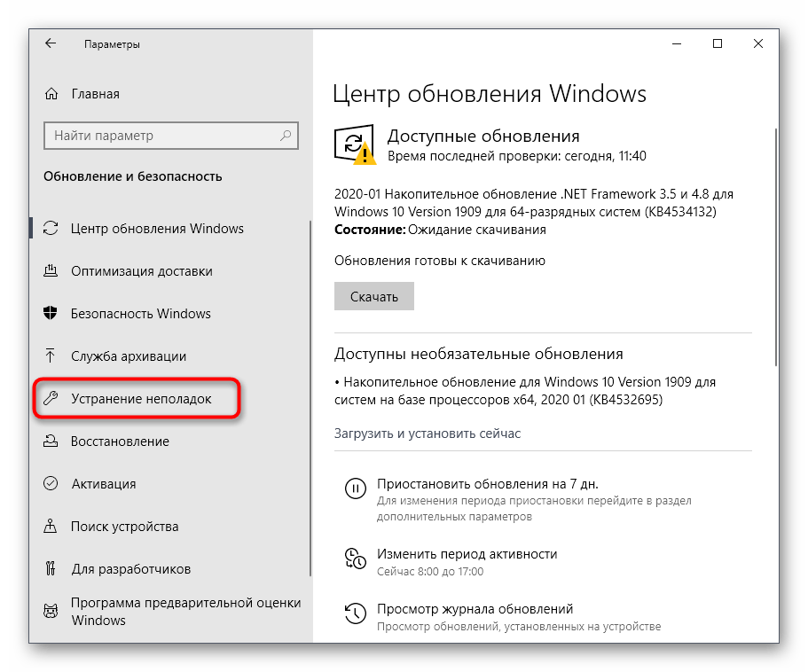Select Изменить период активности option
Image resolution: width=808 pixels, height=672 pixels.
[467, 554]
